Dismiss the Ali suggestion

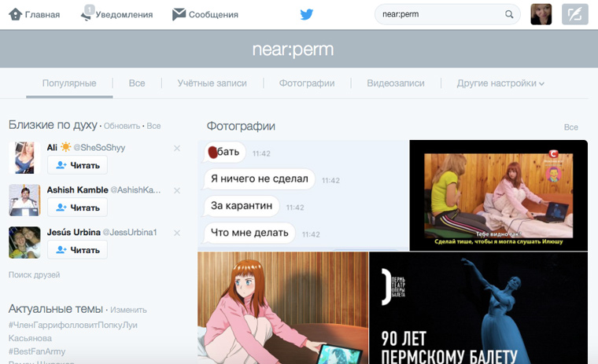point(177,149)
